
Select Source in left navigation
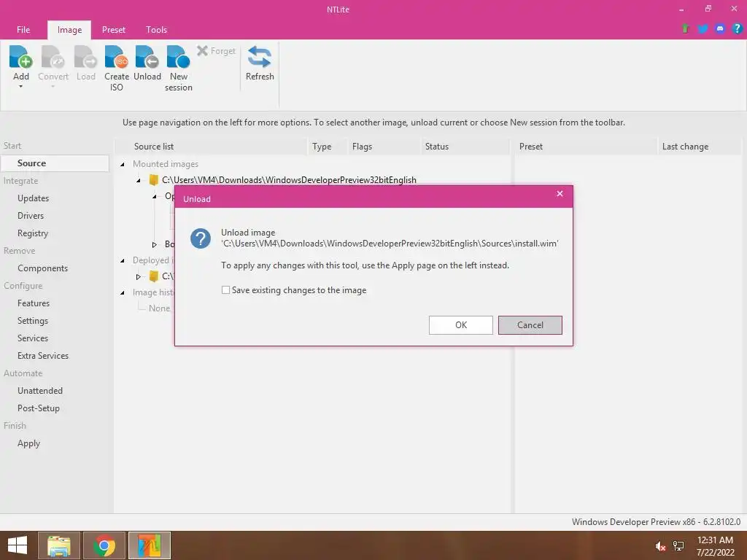coord(55,163)
